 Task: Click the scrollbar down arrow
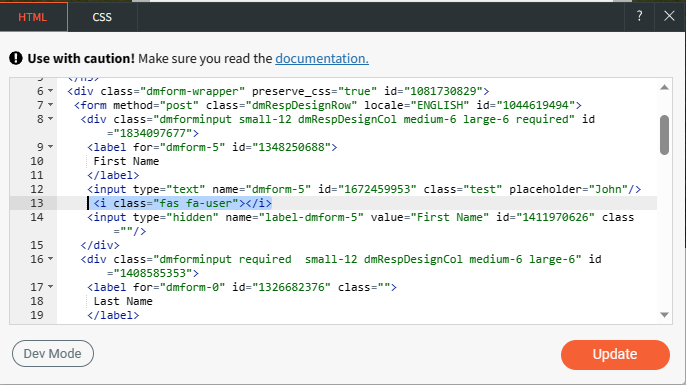[x=664, y=315]
